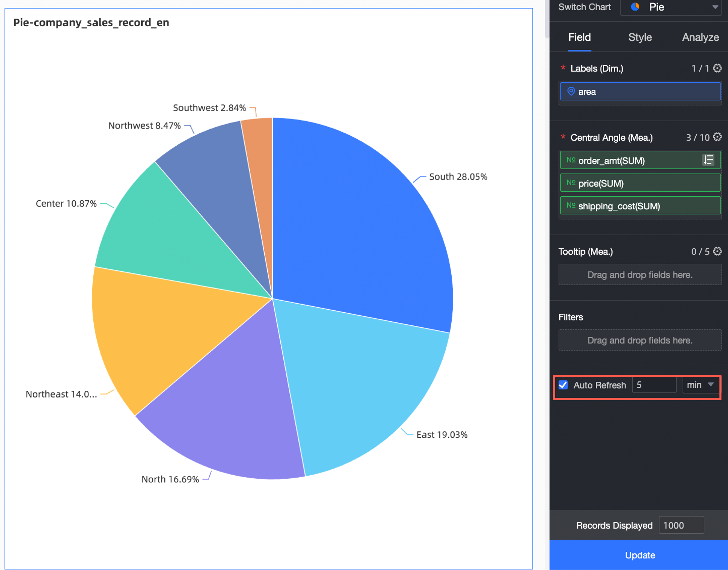
Task: Click the № measure icon on price(SUM)
Action: pos(570,183)
